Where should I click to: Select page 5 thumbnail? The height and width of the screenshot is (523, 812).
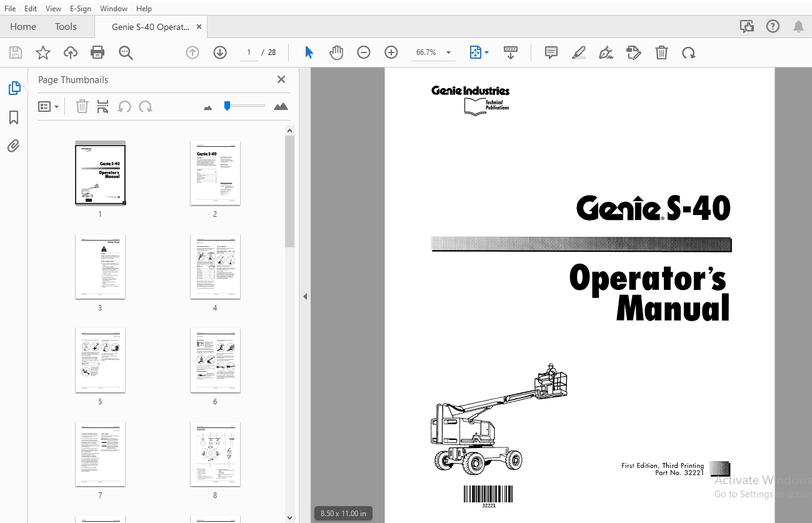click(100, 361)
